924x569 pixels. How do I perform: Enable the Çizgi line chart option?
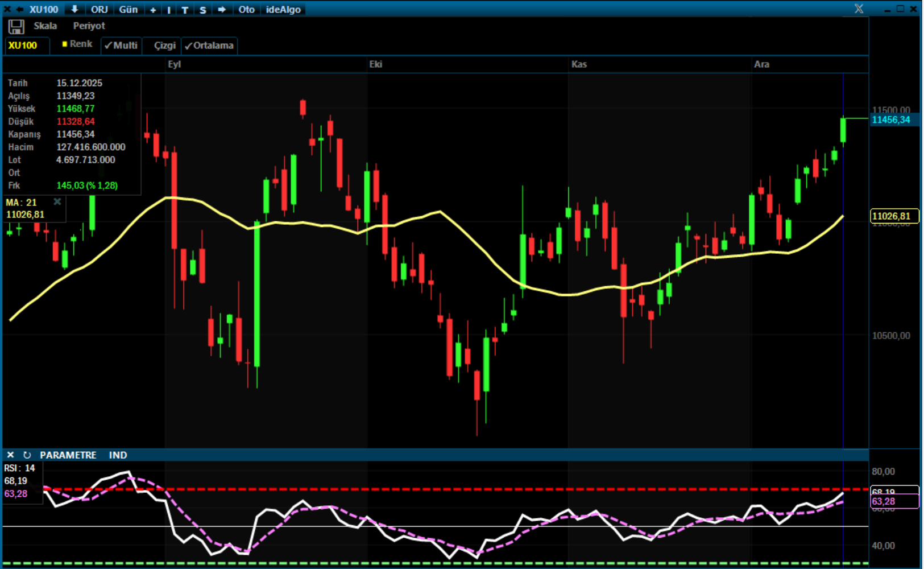pos(164,46)
